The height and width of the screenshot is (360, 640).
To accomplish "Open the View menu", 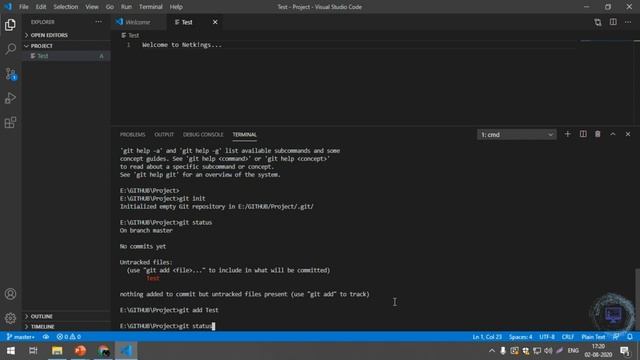I will pos(92,7).
